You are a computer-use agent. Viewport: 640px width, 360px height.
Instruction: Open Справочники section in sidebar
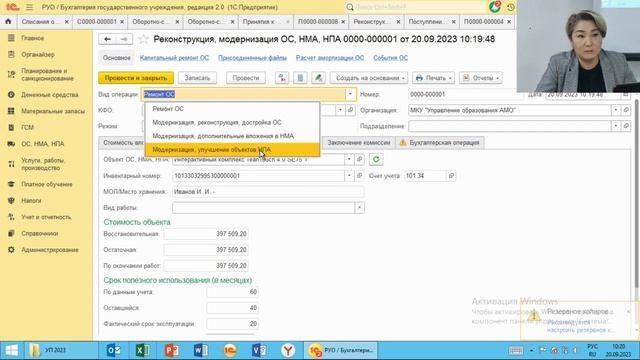[40, 233]
